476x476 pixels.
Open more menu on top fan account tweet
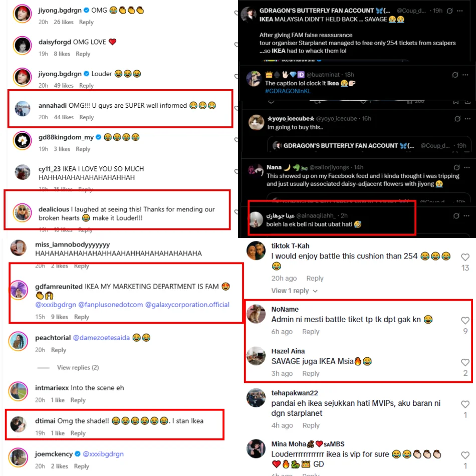460,11
